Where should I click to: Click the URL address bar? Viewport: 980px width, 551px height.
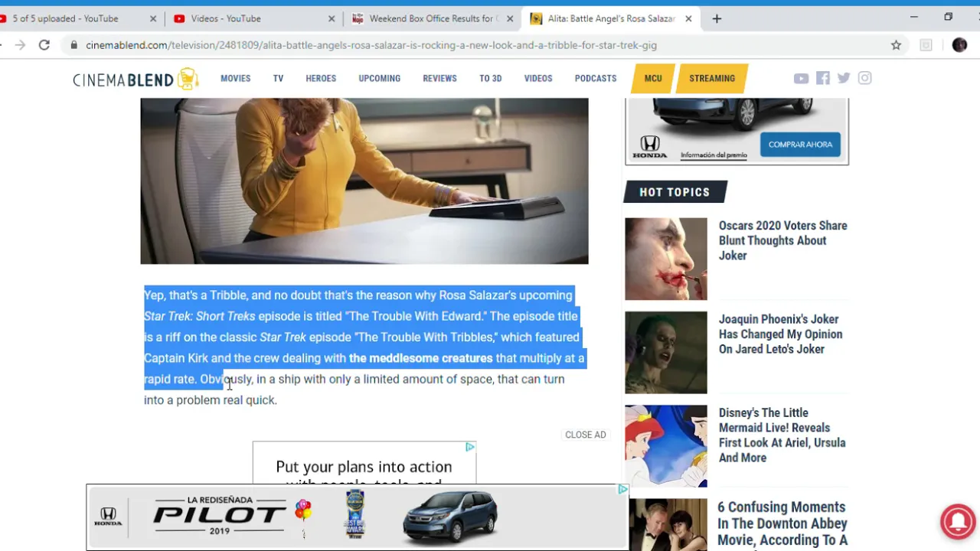[x=475, y=45]
